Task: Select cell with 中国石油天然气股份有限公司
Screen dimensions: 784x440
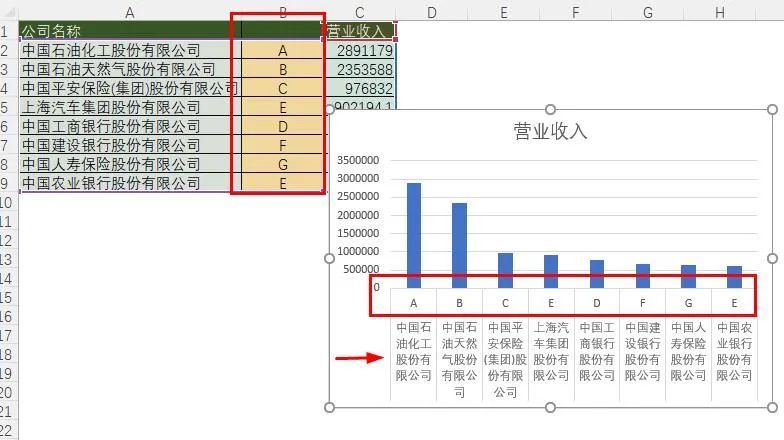Action: pos(130,69)
